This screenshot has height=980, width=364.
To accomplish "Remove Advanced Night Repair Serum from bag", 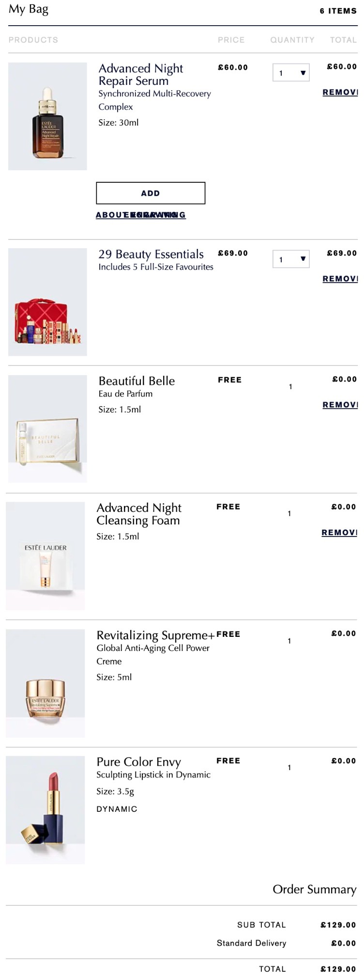I will (340, 92).
